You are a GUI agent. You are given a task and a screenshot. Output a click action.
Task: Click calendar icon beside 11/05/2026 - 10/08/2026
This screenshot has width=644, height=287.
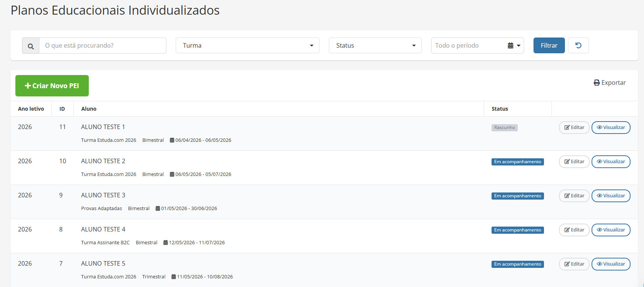(173, 276)
